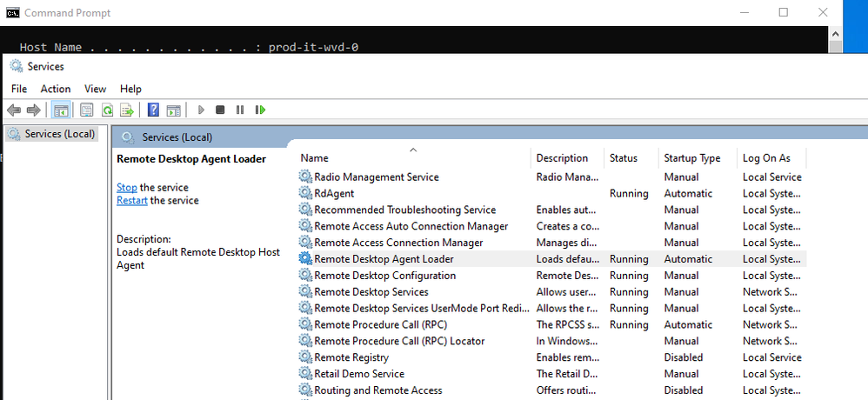
Task: Click gear icon in Services (Local) header
Action: [128, 137]
